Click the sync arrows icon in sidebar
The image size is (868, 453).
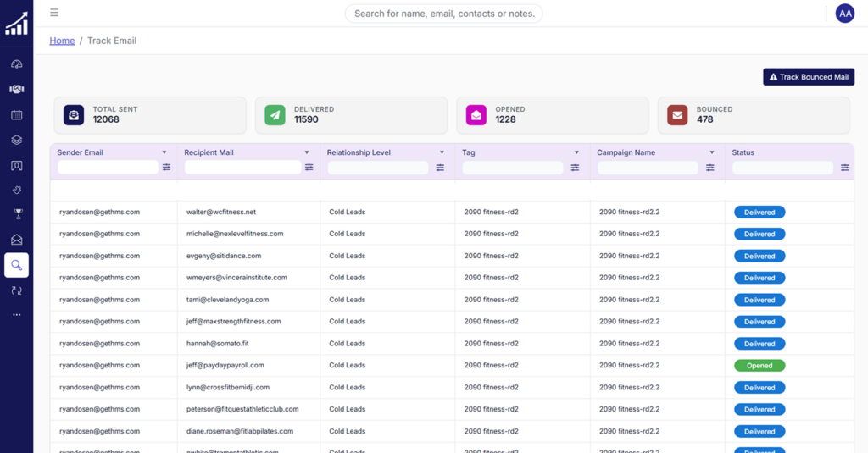click(16, 290)
